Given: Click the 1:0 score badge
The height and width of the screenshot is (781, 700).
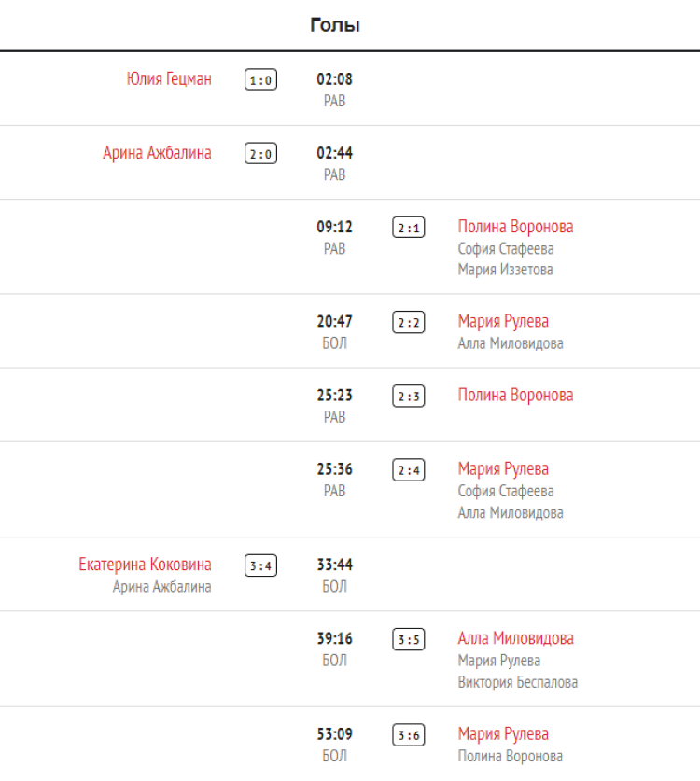Looking at the screenshot, I should click(x=260, y=80).
